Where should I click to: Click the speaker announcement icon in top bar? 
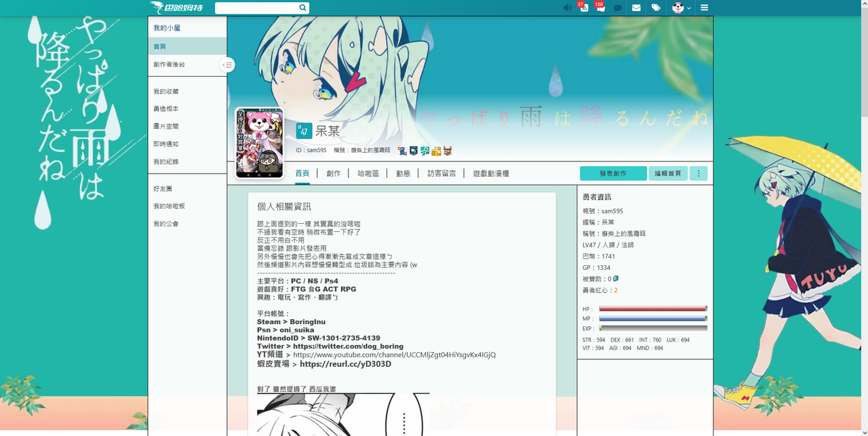point(567,8)
